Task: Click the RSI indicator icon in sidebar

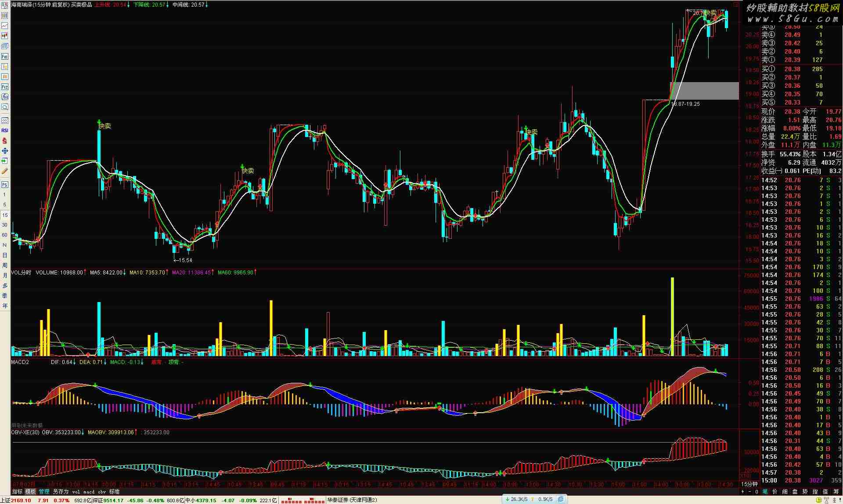Action: [x=5, y=130]
